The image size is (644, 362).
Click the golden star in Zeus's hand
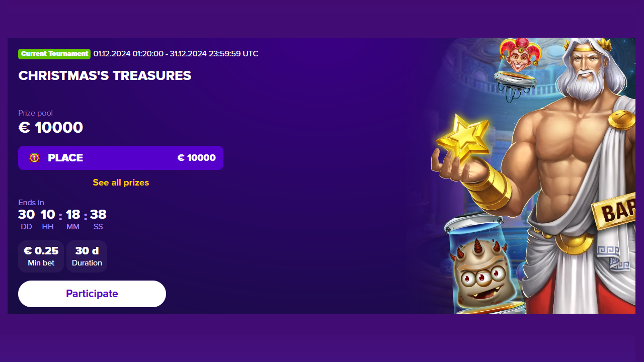pyautogui.click(x=463, y=140)
